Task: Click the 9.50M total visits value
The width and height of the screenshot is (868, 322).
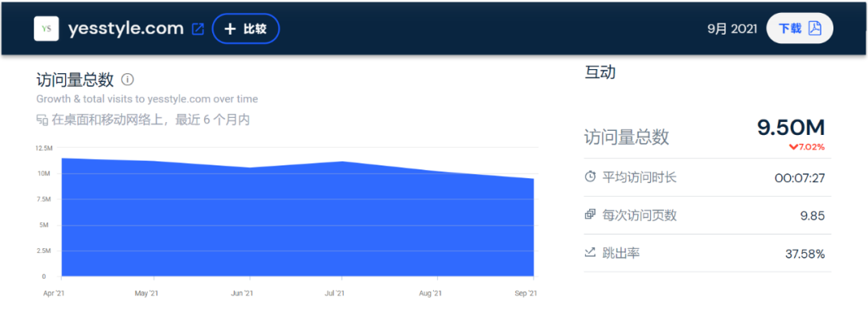Action: pos(791,128)
